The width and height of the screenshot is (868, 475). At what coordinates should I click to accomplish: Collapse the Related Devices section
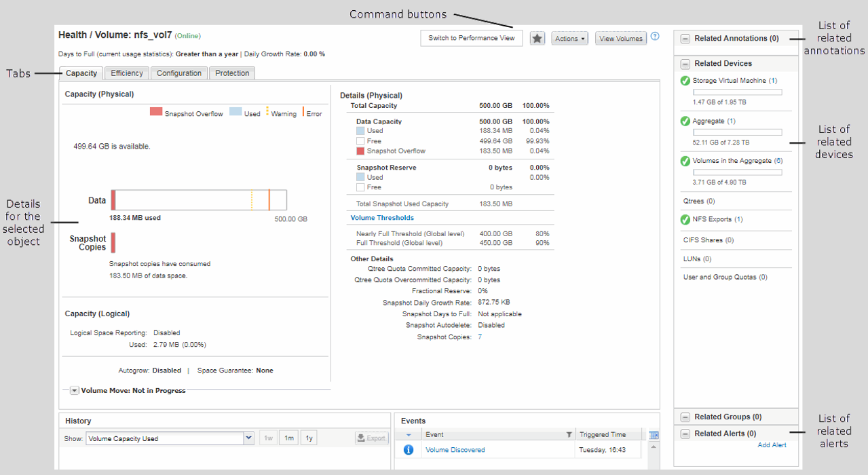[x=685, y=64]
